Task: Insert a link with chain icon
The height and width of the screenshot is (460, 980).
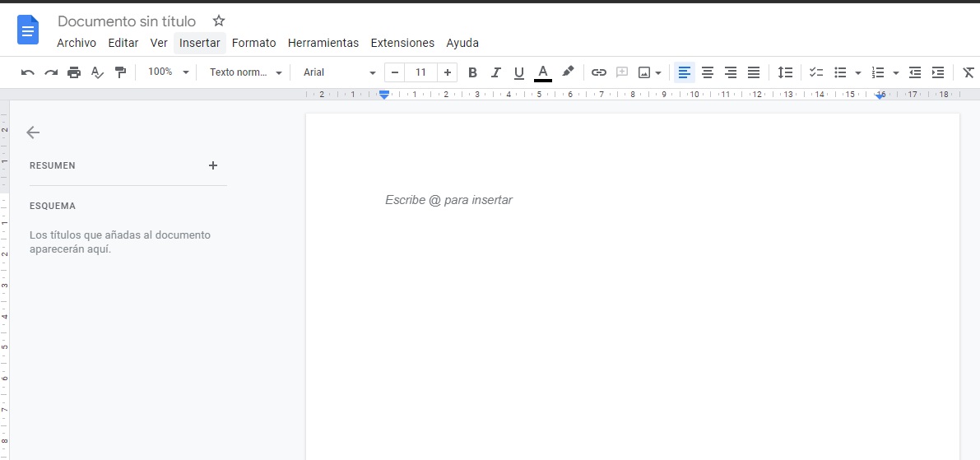Action: tap(599, 72)
